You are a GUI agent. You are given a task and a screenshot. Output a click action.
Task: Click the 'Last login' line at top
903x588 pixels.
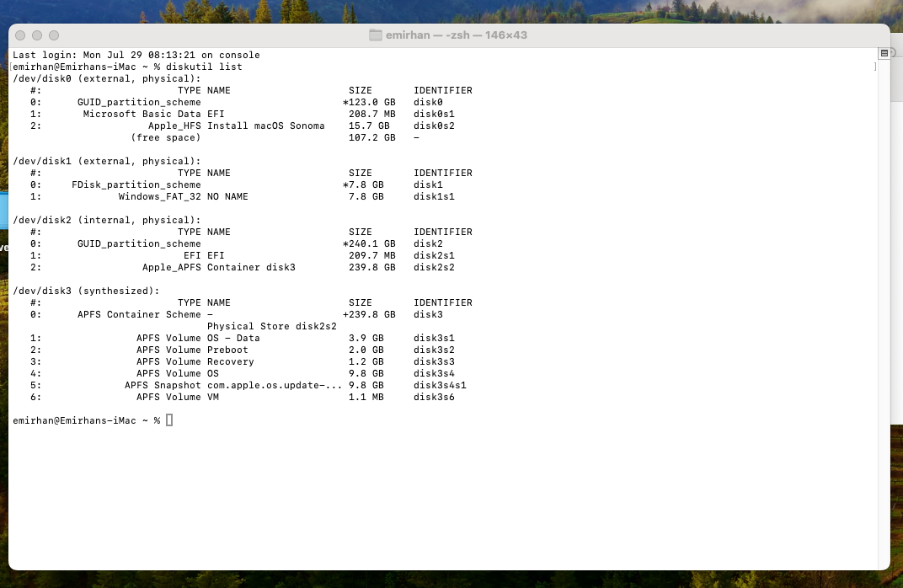(x=136, y=55)
